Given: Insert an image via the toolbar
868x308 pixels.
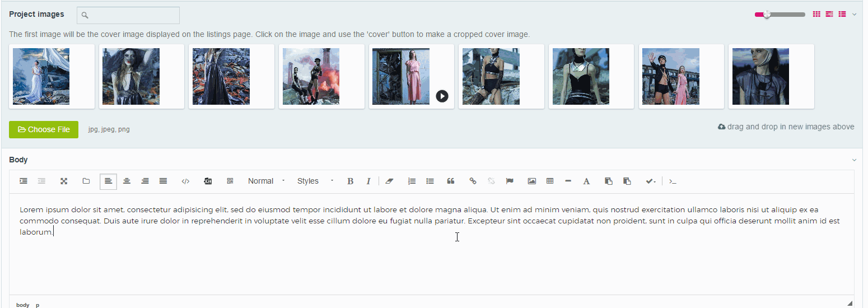Looking at the screenshot, I should coord(532,181).
